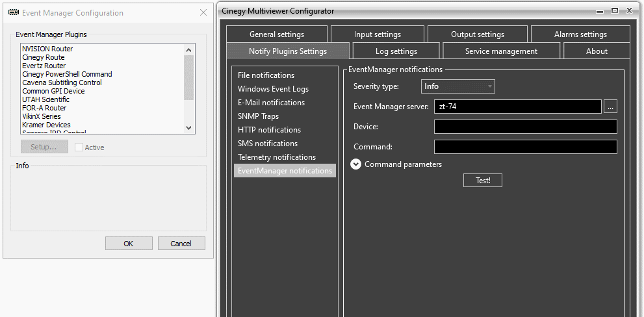Click the Event Manager server input field
The width and height of the screenshot is (644, 317).
pos(517,107)
